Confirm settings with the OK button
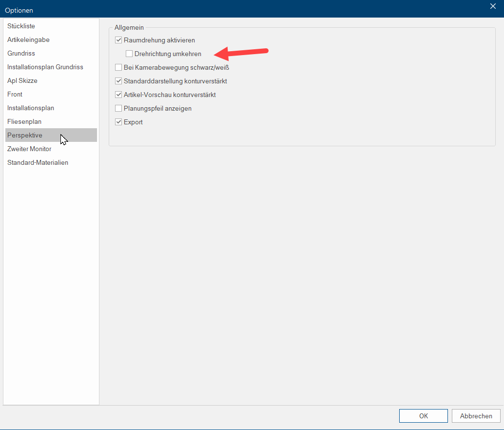Screen dimensions: 504x430 [423, 416]
